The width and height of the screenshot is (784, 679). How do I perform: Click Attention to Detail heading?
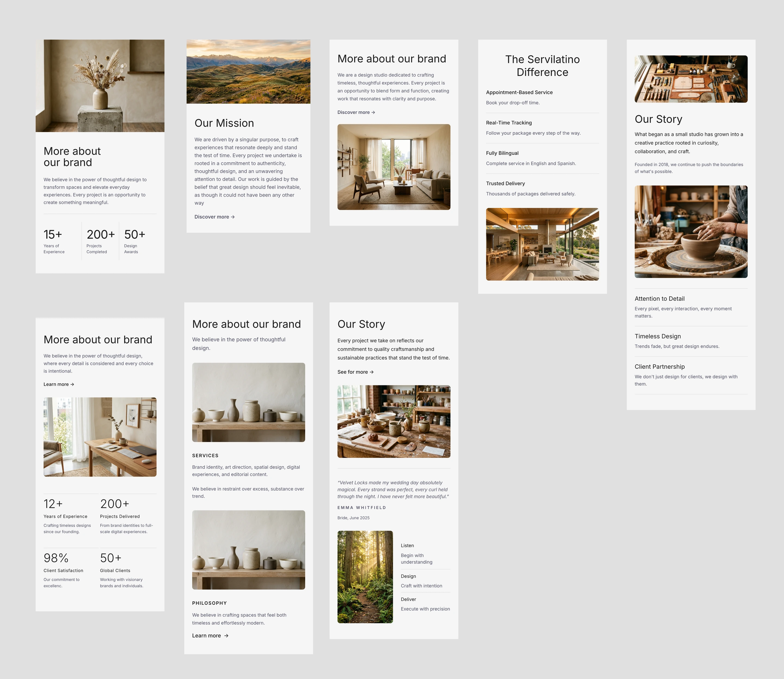pos(659,299)
